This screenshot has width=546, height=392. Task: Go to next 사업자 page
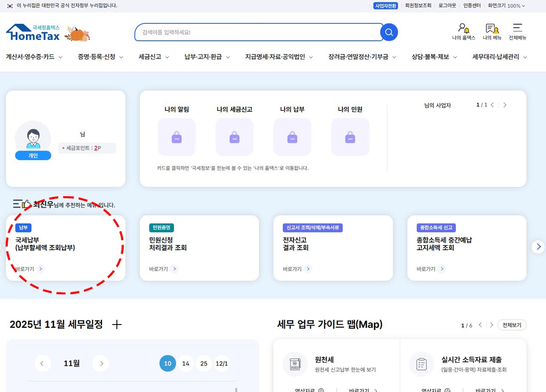505,105
